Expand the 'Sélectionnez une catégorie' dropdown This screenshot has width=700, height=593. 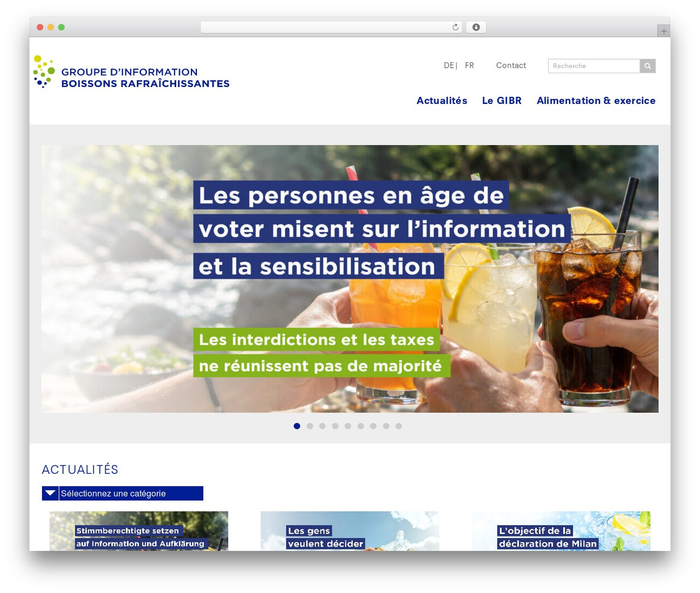click(122, 493)
